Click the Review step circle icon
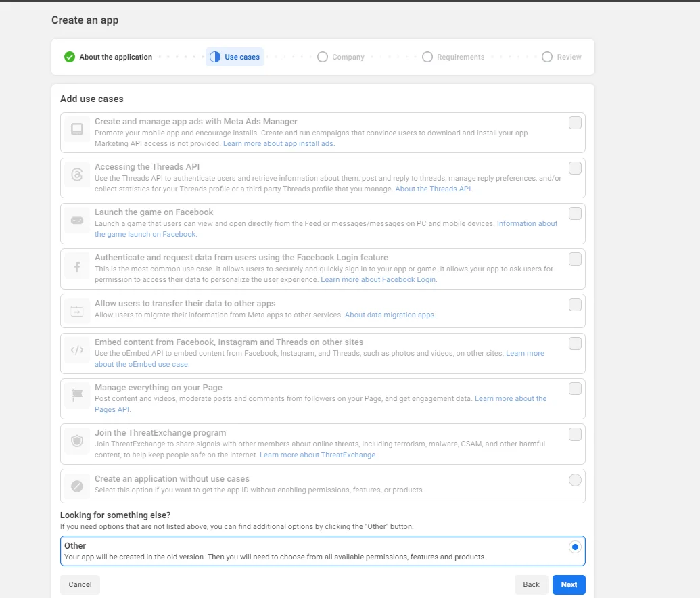Viewport: 700px width, 598px height. 547,57
